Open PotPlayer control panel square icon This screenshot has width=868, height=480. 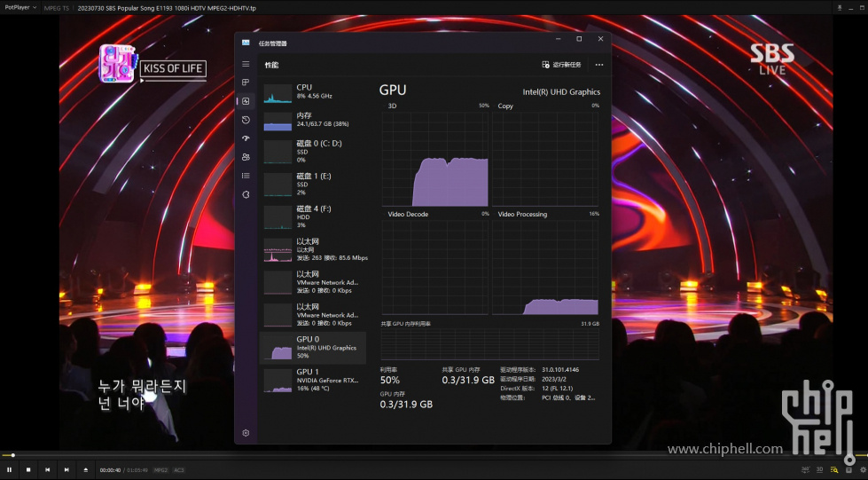tap(848, 470)
